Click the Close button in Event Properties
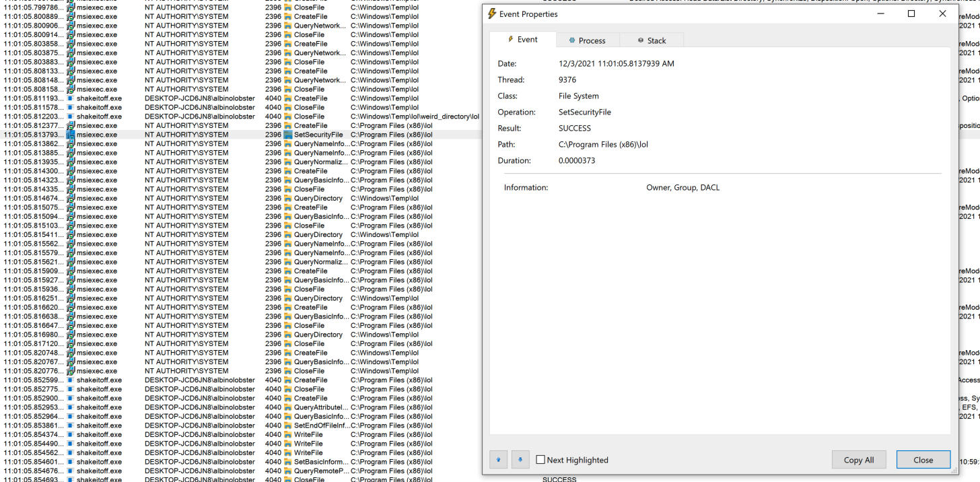 923,460
